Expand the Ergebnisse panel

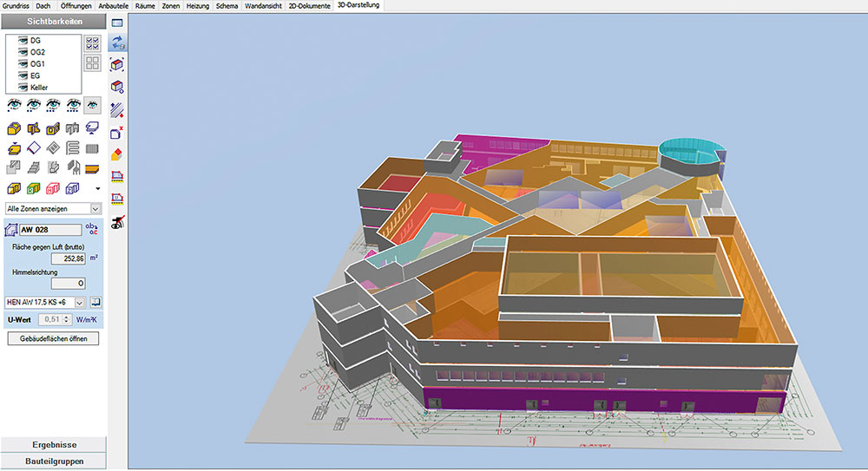[54, 444]
